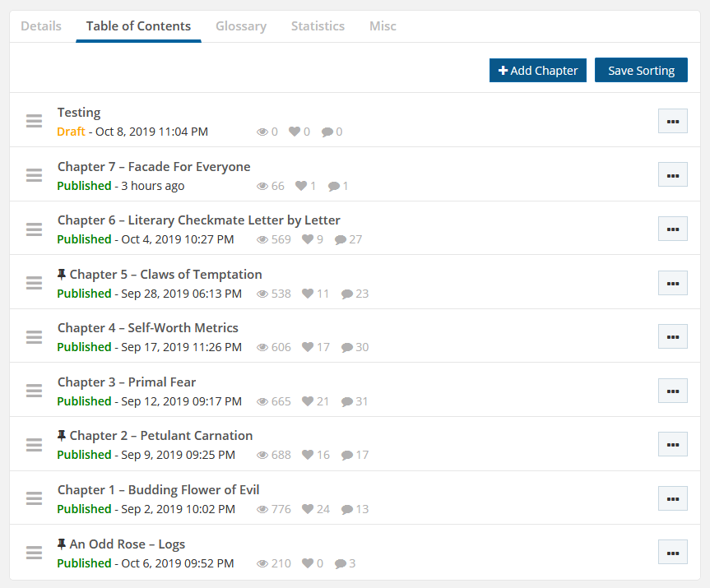Open Chapter 7 – Facade For Everyone title
Screen dimensions: 710x588
point(154,167)
